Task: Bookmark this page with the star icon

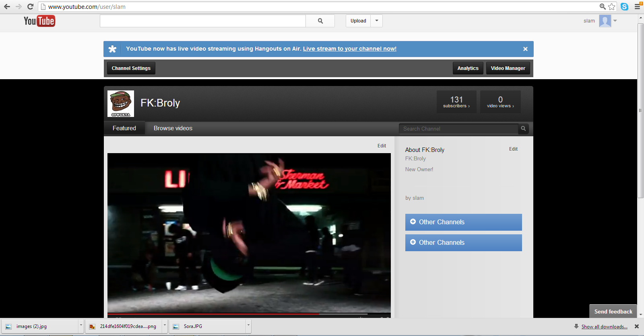Action: pos(612,6)
